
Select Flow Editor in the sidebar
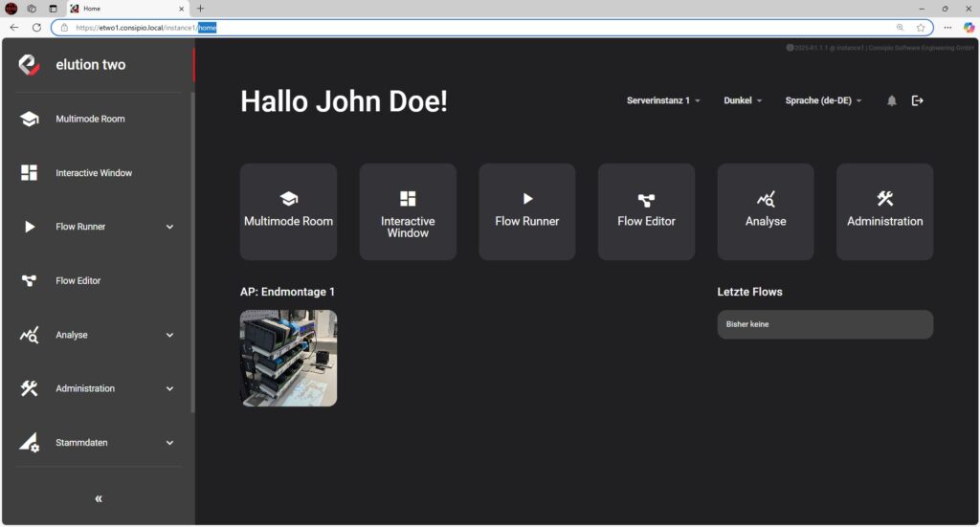78,281
